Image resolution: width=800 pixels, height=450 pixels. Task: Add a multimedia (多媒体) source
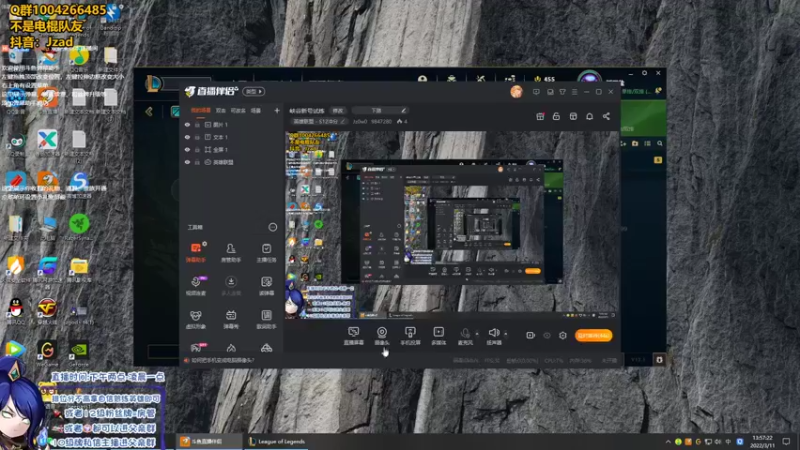pyautogui.click(x=438, y=336)
